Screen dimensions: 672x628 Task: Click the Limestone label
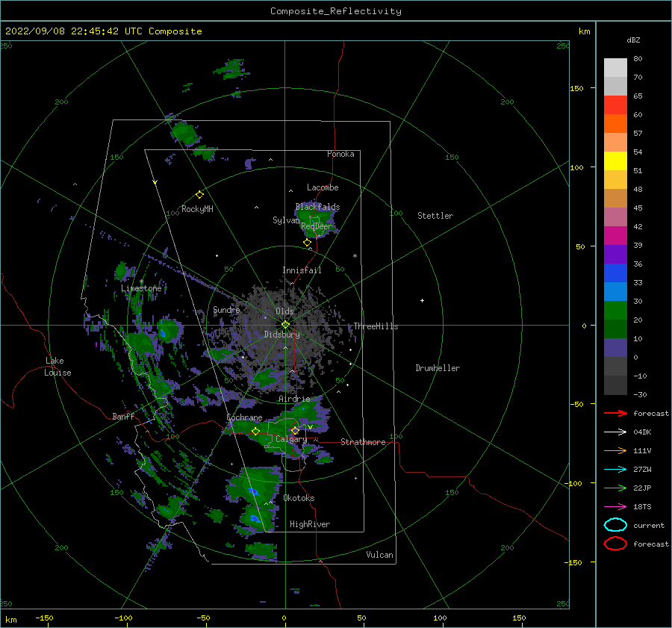click(x=141, y=288)
